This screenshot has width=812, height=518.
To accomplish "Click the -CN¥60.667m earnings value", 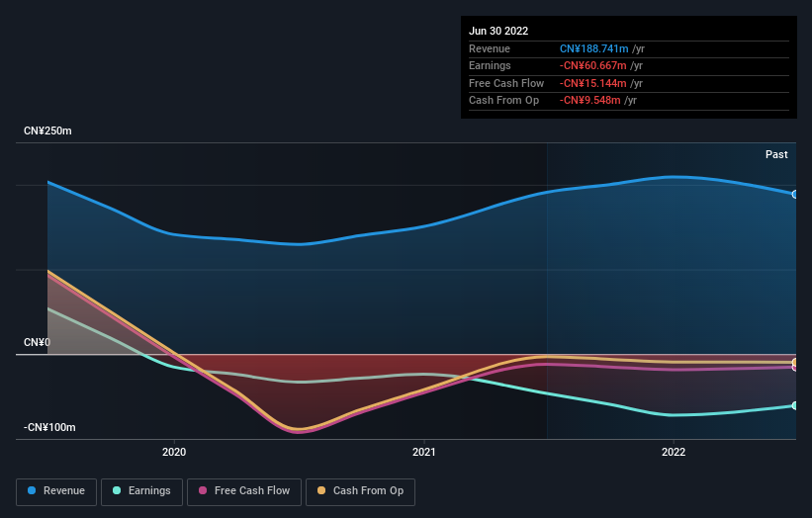I will tap(593, 65).
